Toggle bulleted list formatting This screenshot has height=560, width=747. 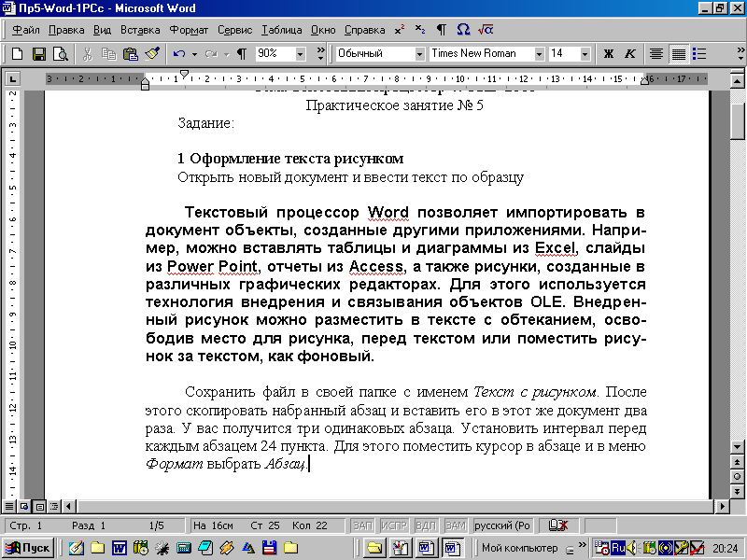click(x=698, y=54)
